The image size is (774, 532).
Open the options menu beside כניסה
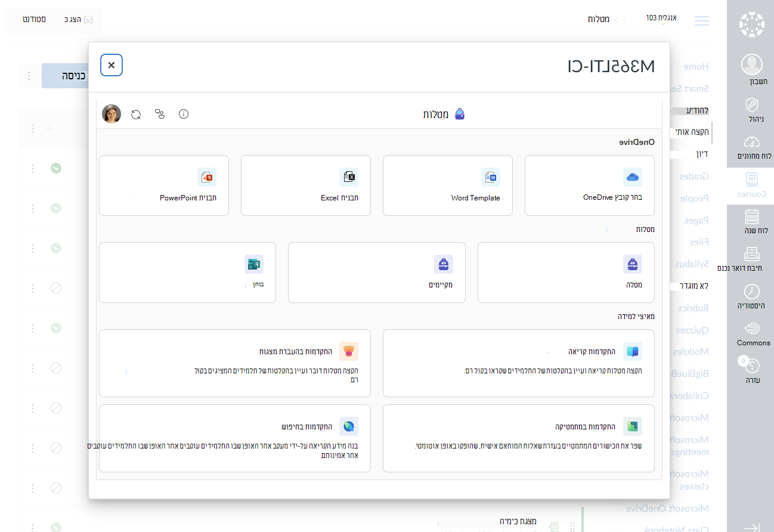(x=29, y=76)
